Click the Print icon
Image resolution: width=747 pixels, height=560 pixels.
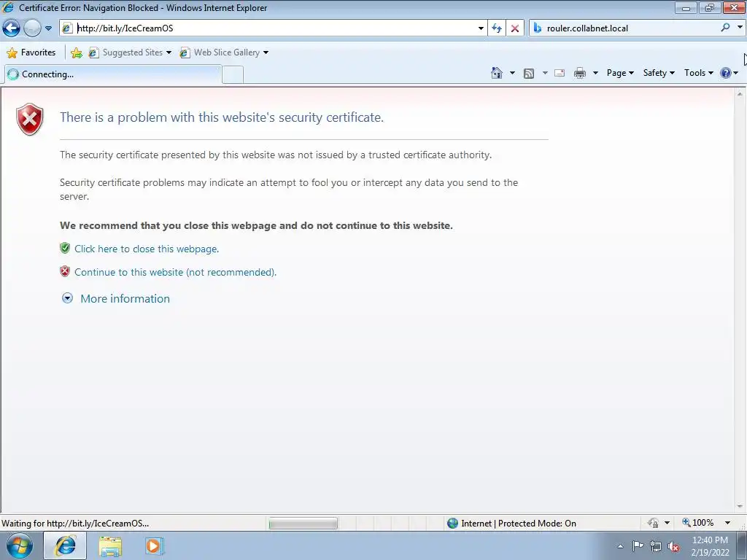pos(580,73)
